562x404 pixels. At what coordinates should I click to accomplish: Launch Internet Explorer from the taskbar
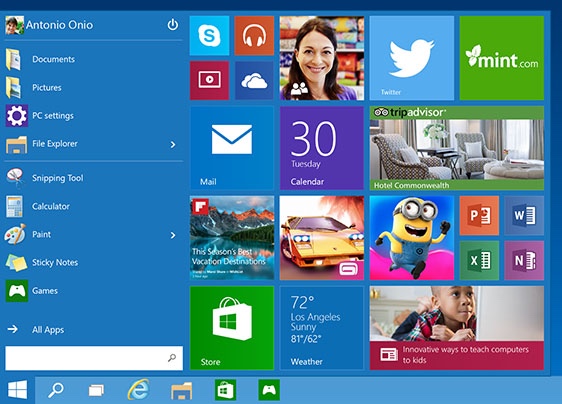[x=139, y=390]
